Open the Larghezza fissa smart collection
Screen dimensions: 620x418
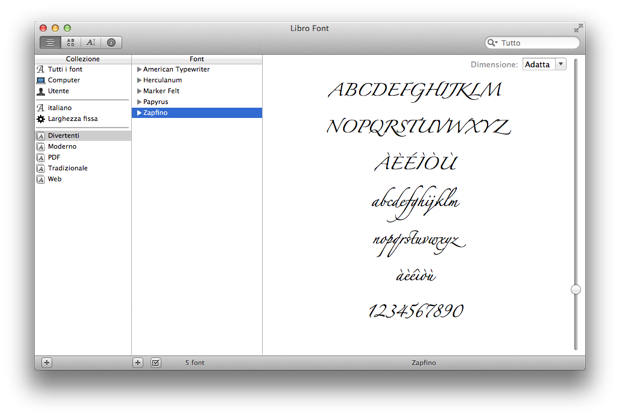pyautogui.click(x=72, y=118)
